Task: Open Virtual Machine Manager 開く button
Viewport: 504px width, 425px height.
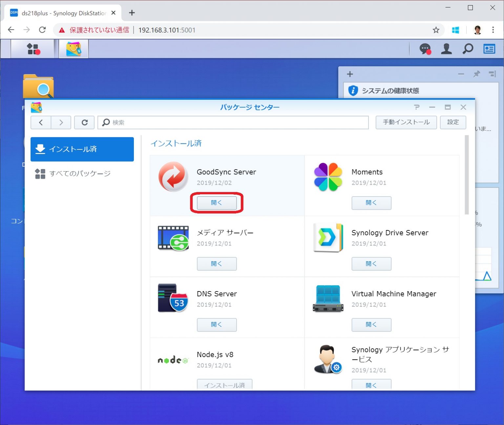Action: pyautogui.click(x=371, y=325)
